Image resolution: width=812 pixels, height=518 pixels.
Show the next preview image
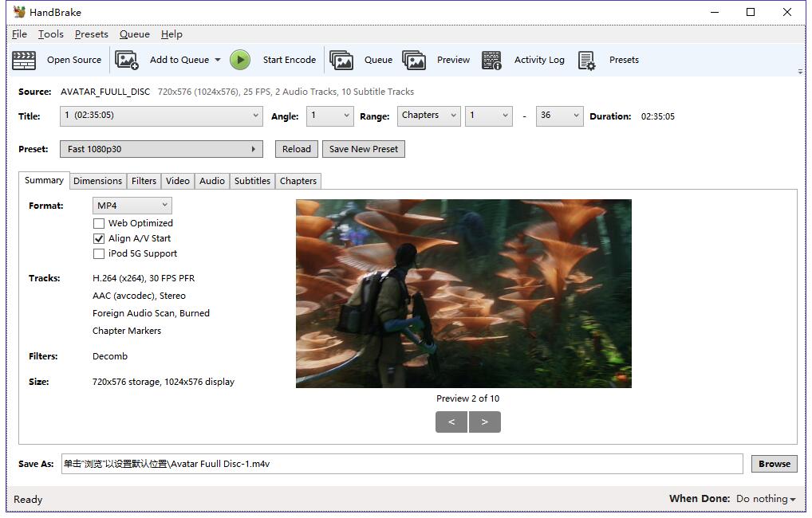pos(485,422)
